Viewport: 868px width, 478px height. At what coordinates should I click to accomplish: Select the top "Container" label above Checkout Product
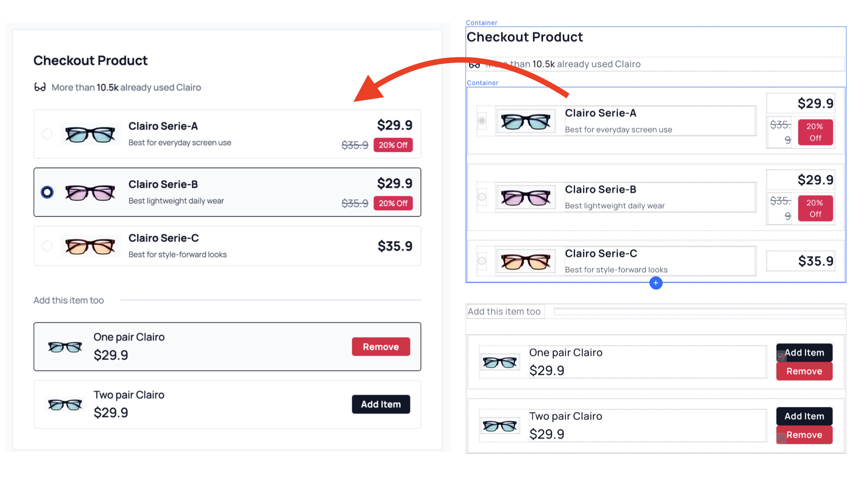pos(481,23)
